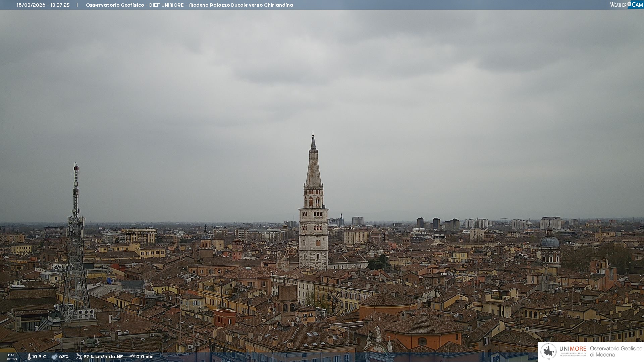This screenshot has width=644, height=362.
Task: Click the UNIMORE university seal emblem
Action: (548, 351)
